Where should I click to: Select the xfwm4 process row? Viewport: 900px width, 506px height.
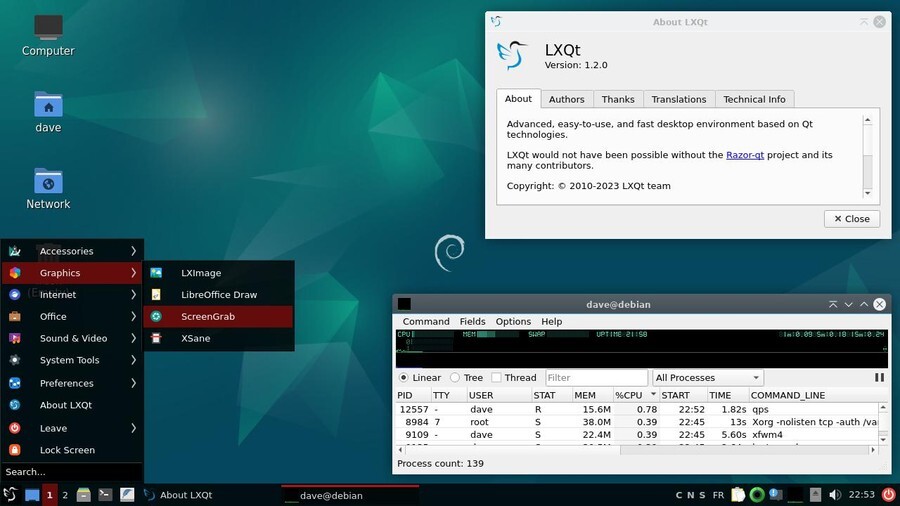pyautogui.click(x=637, y=435)
